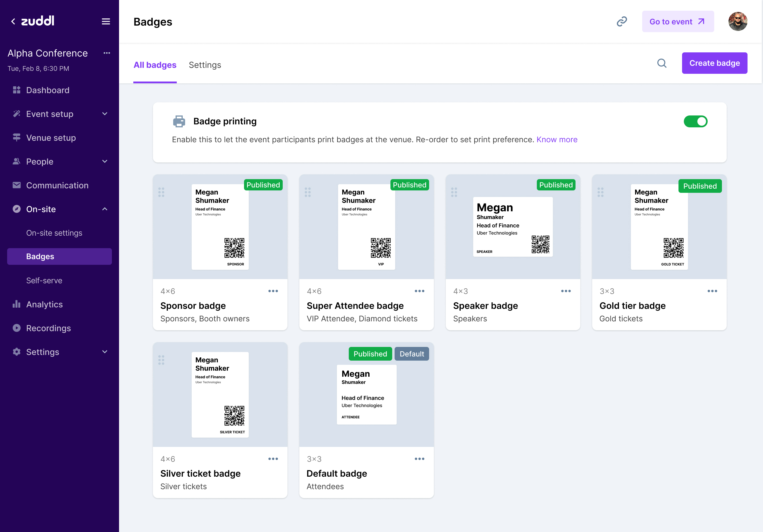This screenshot has height=532, width=763.
Task: Expand the Event setup menu
Action: point(105,114)
